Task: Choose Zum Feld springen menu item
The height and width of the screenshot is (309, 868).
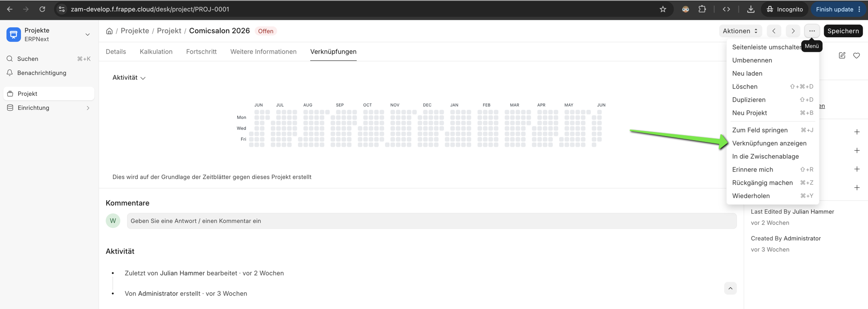Action: [x=772, y=130]
